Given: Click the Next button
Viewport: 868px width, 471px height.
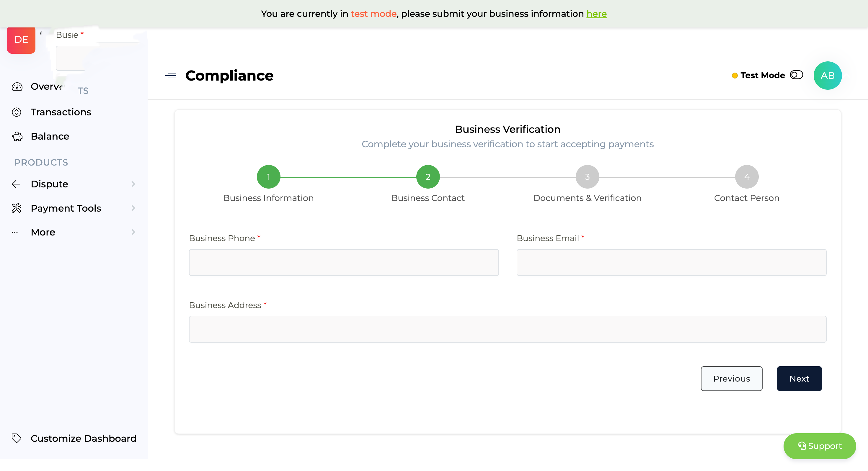Looking at the screenshot, I should point(799,379).
